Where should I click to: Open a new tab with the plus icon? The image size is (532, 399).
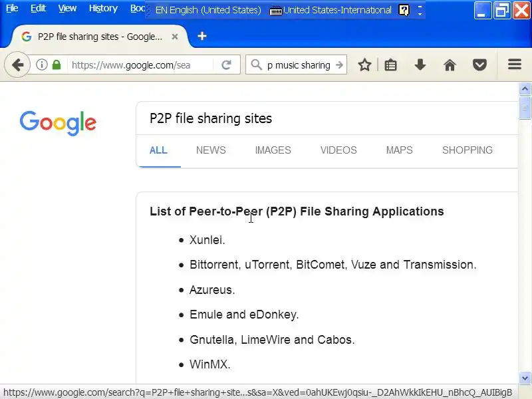click(x=202, y=36)
